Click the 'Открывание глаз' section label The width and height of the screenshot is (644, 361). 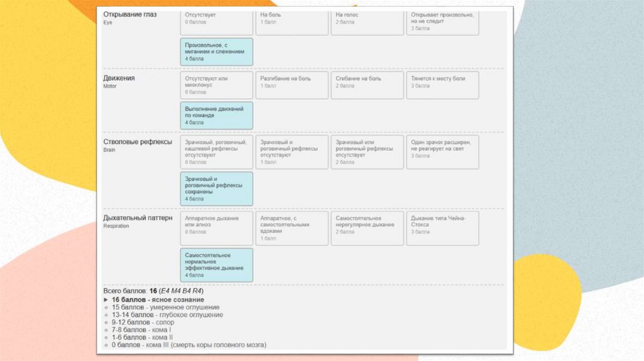click(130, 14)
